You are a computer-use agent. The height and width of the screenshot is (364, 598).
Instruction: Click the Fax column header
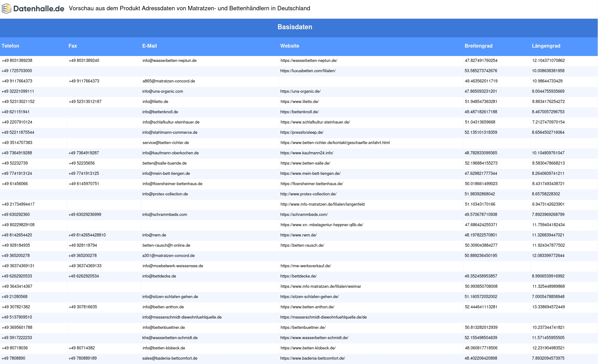73,46
